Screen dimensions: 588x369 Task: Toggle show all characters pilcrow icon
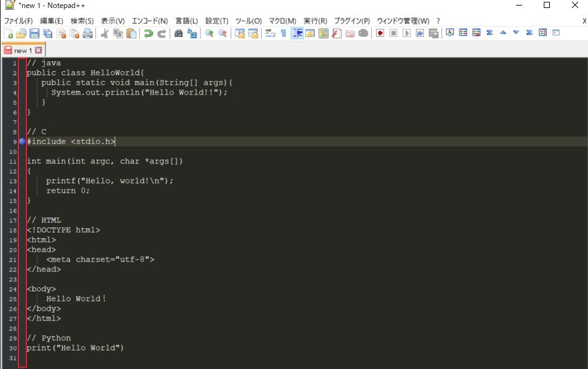283,33
